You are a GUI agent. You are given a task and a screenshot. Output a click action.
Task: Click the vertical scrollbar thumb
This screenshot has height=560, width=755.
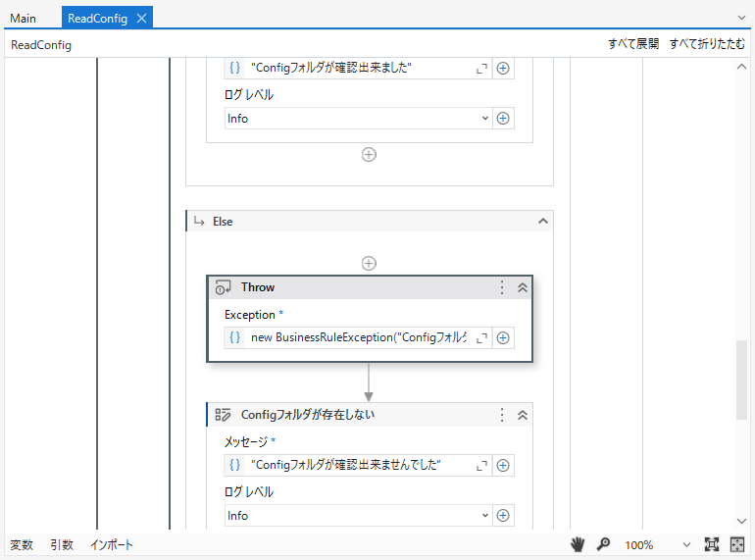741,380
